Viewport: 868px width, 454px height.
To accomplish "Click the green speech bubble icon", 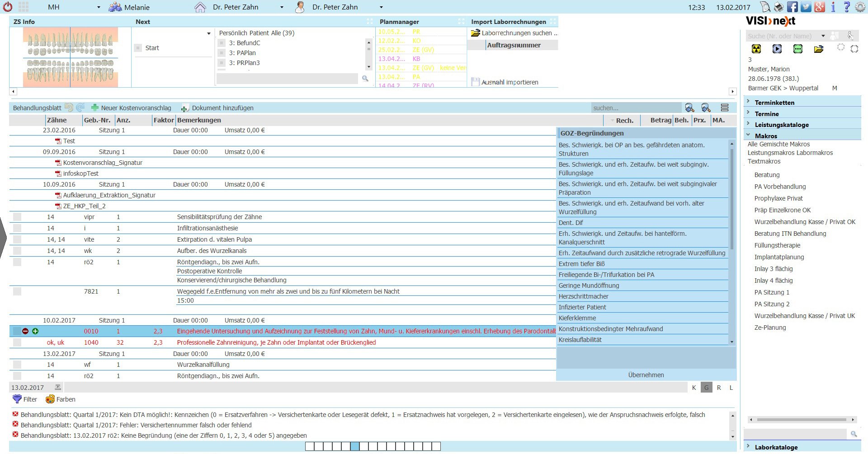I will click(797, 49).
